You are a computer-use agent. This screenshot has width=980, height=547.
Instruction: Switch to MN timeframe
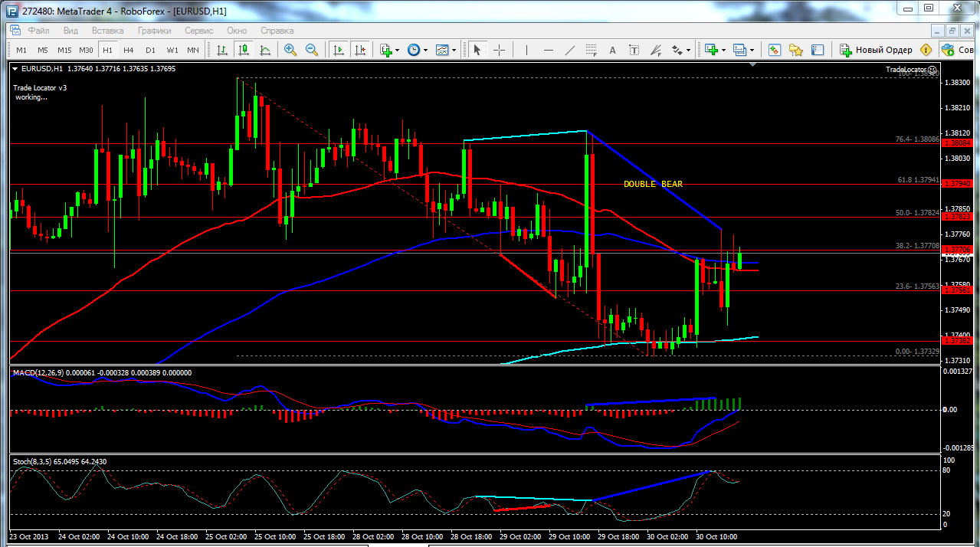(193, 50)
